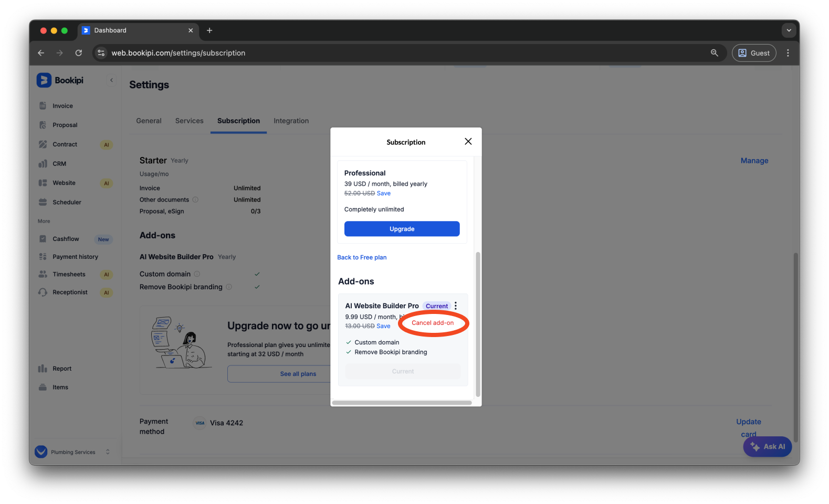Viewport: 829px width, 504px height.
Task: Click the Current badge on add-on
Action: click(437, 306)
